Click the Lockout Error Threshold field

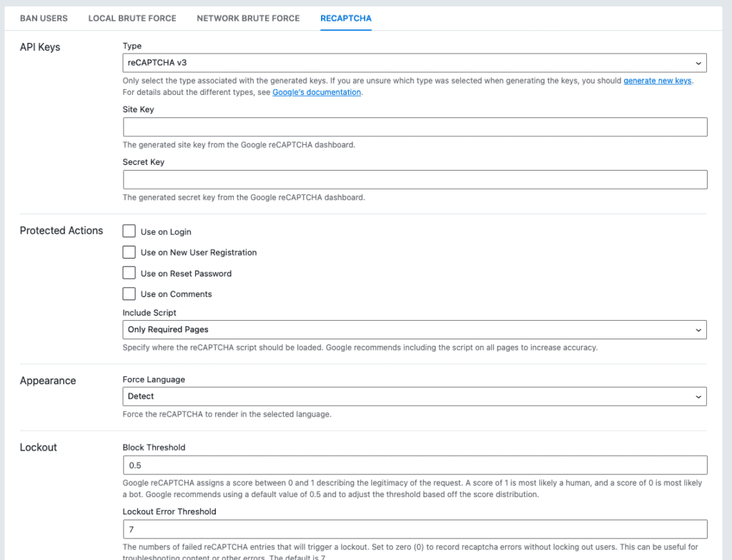pos(415,529)
